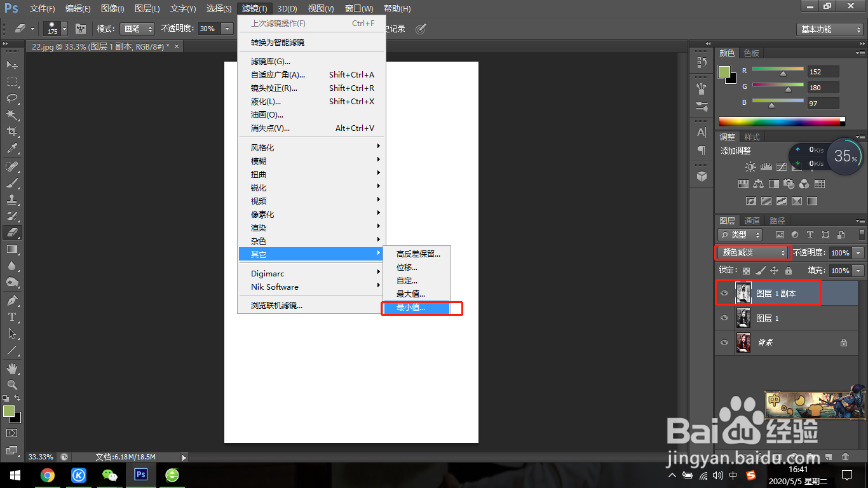Switch to the 通道 tab
This screenshot has width=868, height=488.
[x=752, y=220]
